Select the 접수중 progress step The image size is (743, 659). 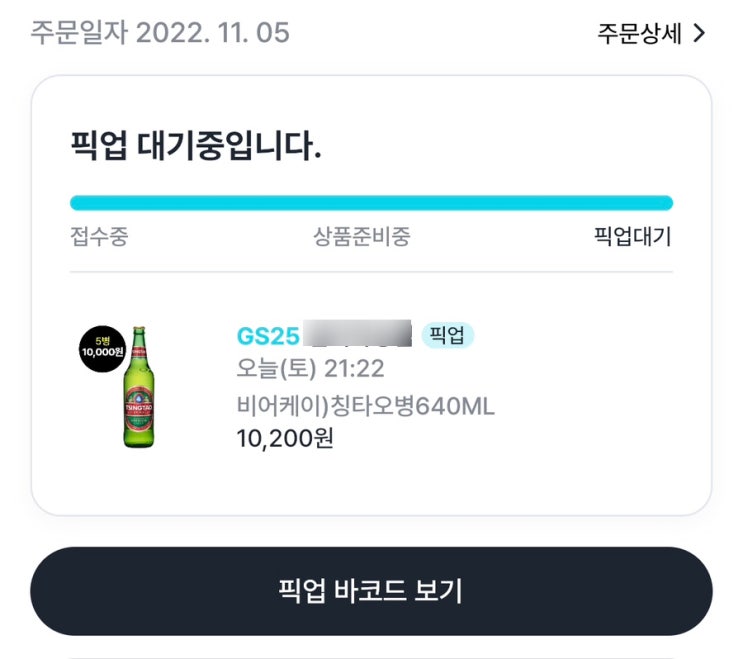[99, 237]
